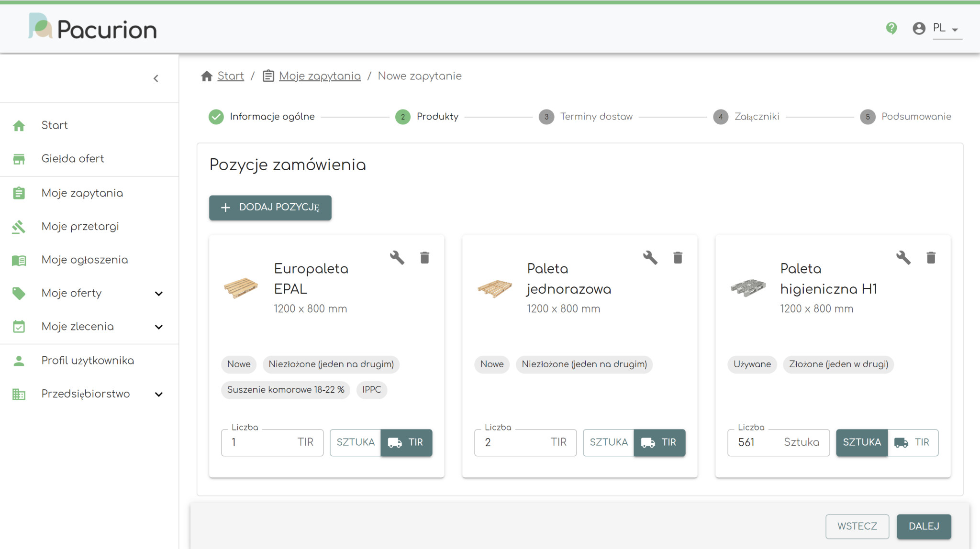The image size is (980, 549).
Task: Edit Paleta jednorazowa with the wrench icon
Action: 650,258
